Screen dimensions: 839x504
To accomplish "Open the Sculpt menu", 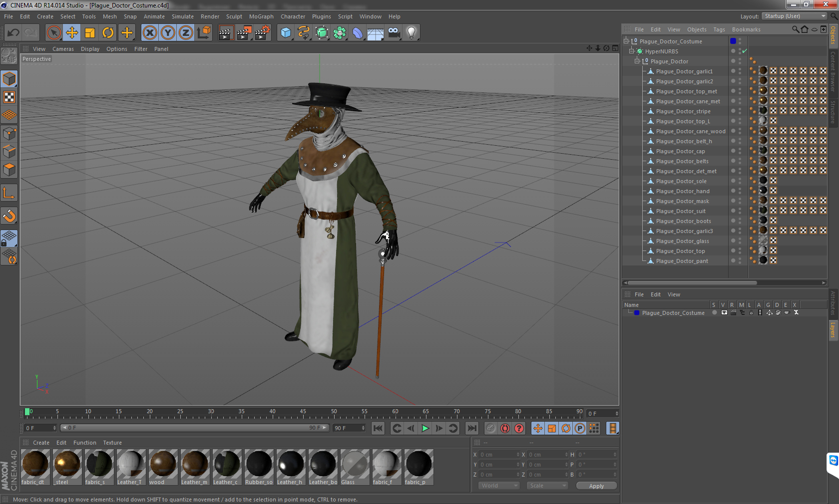I will [234, 16].
